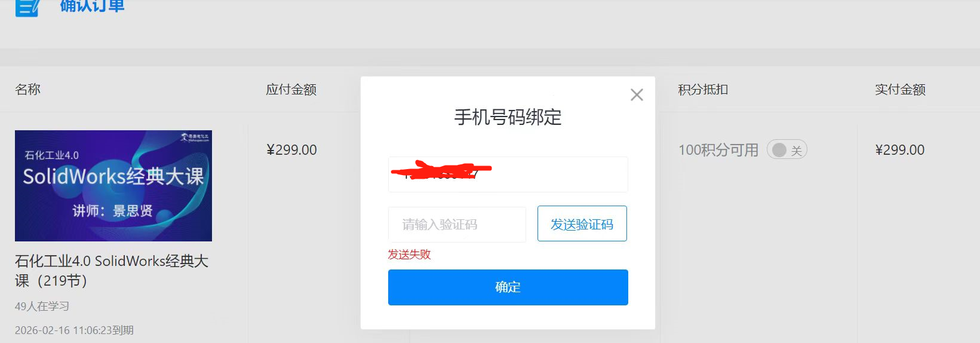Image resolution: width=980 pixels, height=343 pixels.
Task: Close the phone binding dialog
Action: 637,95
